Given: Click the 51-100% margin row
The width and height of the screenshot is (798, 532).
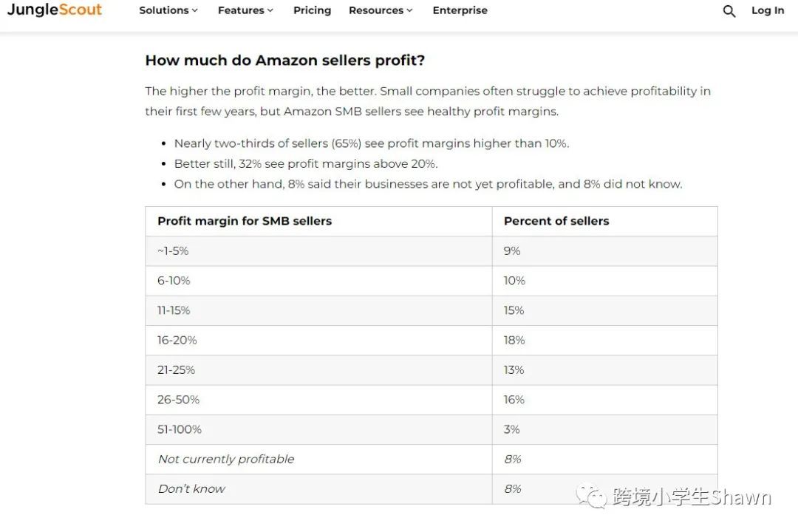Looking at the screenshot, I should [x=432, y=429].
